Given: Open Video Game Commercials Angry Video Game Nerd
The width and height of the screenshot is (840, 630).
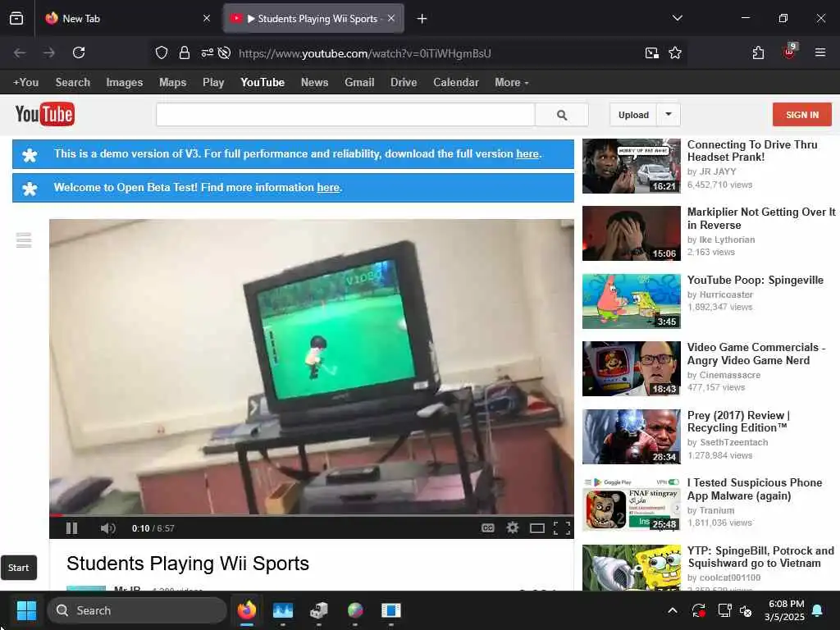Looking at the screenshot, I should (756, 354).
